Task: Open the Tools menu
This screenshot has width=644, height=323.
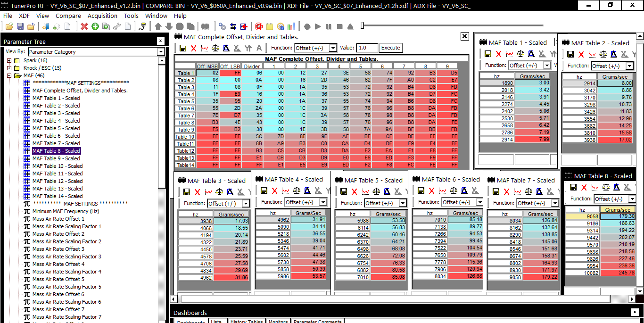Action: (x=131, y=16)
